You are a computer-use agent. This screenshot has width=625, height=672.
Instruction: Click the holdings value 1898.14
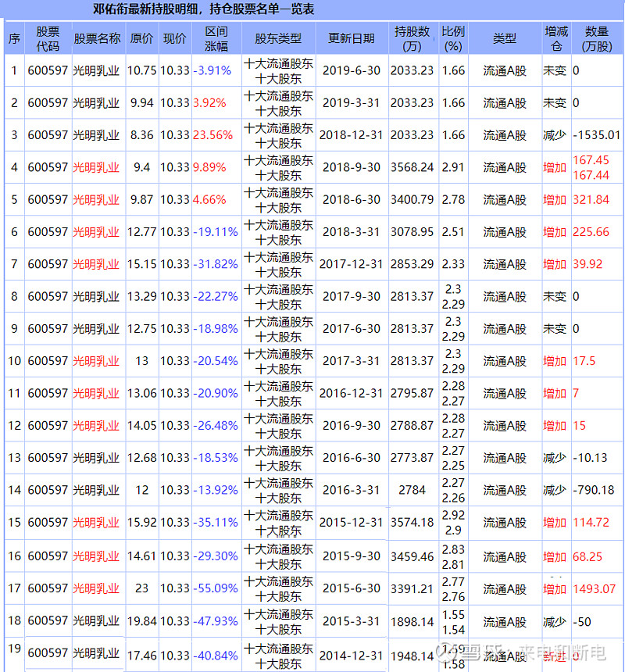(x=412, y=622)
